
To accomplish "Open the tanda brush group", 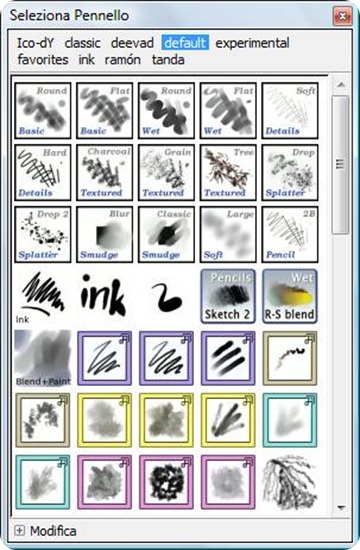I will [168, 60].
